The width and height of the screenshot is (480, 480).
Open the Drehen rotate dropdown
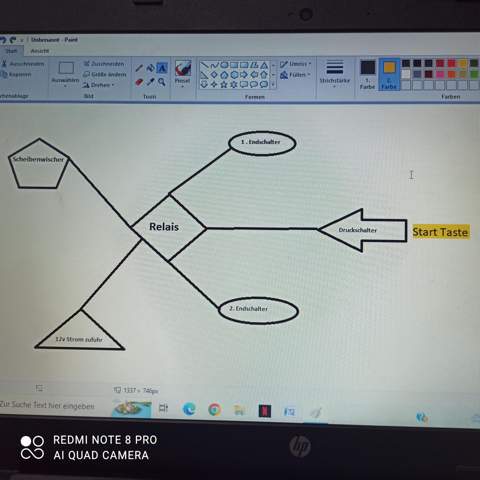(x=99, y=85)
